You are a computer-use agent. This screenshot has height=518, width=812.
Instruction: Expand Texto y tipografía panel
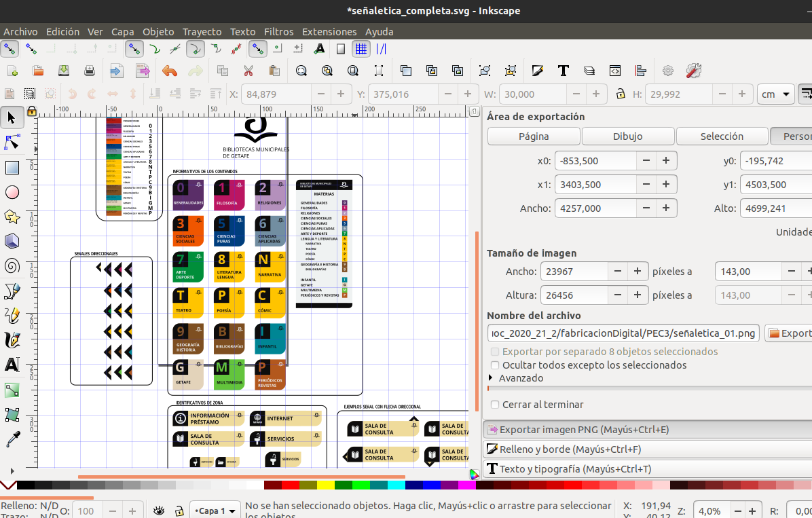coord(647,469)
